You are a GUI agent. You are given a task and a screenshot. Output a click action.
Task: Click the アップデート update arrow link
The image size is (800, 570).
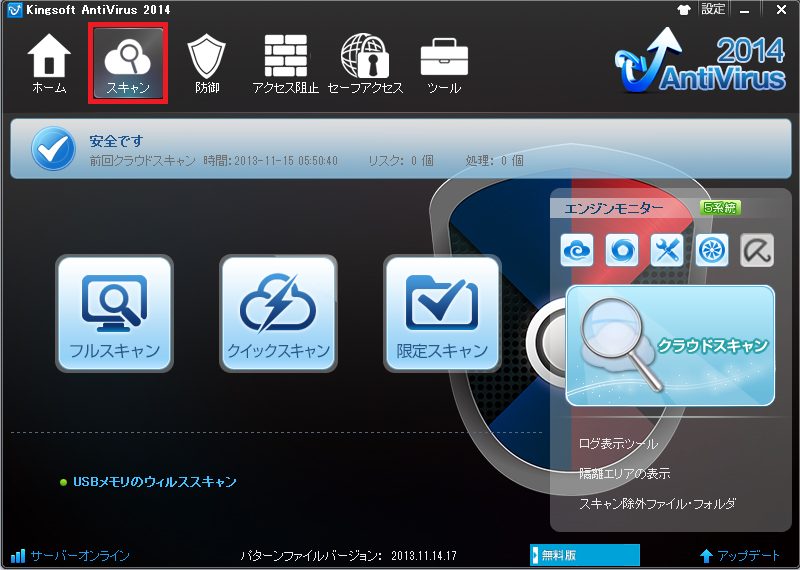tap(741, 555)
